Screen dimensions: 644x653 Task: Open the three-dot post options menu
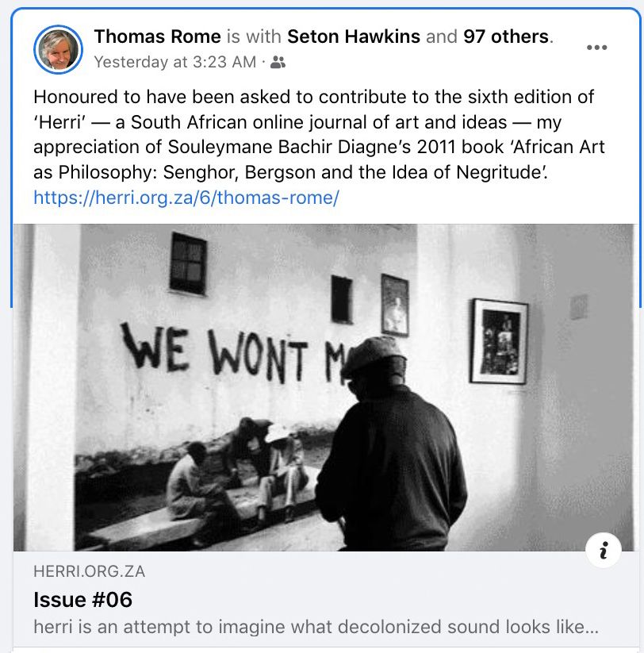click(596, 48)
